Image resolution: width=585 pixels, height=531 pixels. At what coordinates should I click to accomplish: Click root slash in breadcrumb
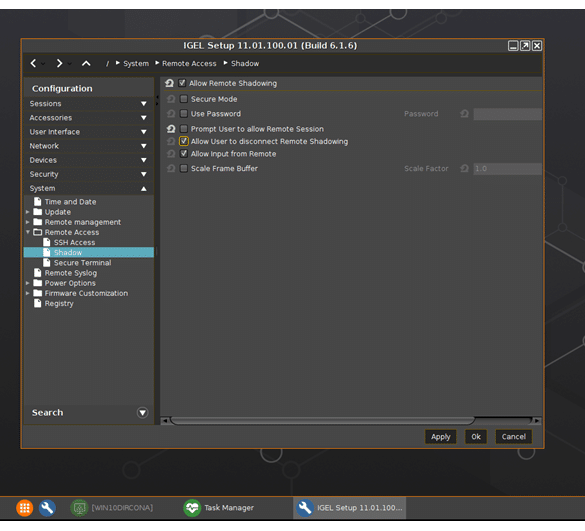coord(107,64)
